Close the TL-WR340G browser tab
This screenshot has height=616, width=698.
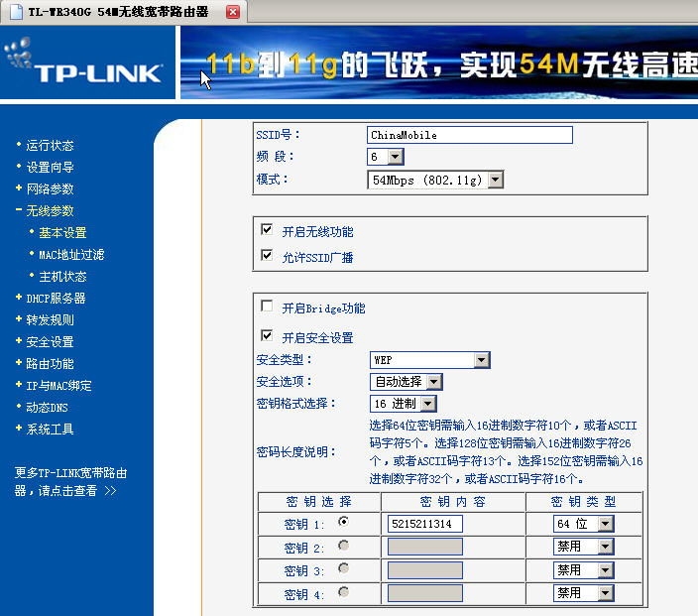(233, 12)
